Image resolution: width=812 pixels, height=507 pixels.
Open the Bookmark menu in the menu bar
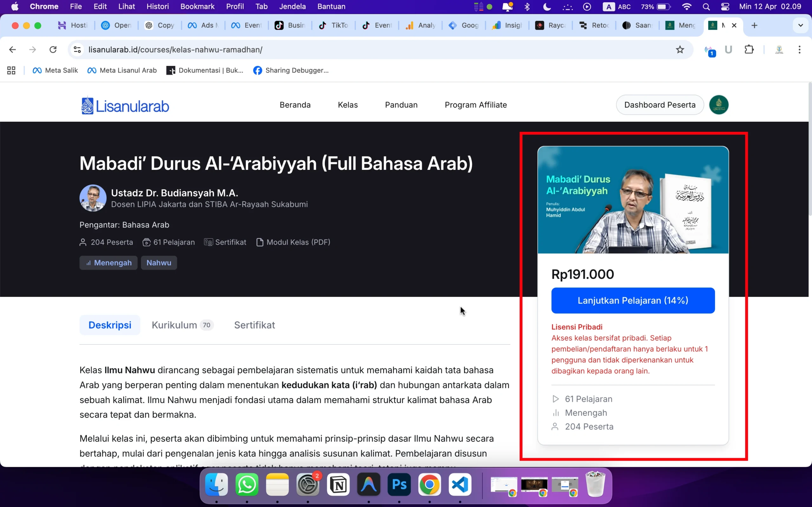(197, 6)
